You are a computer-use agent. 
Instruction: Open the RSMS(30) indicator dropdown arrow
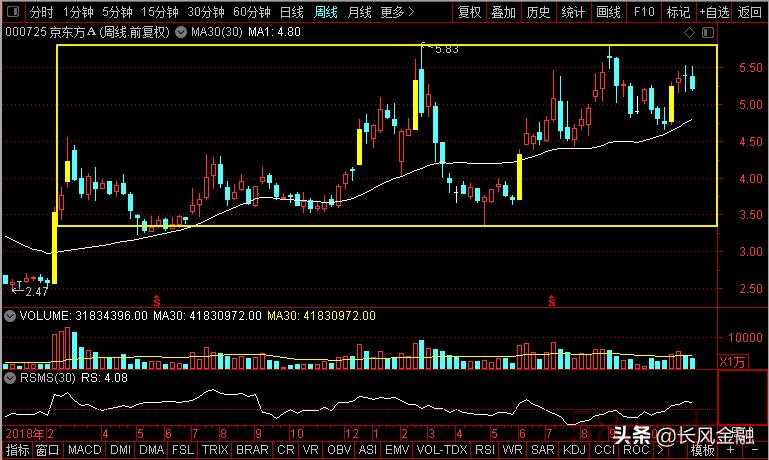(x=9, y=379)
